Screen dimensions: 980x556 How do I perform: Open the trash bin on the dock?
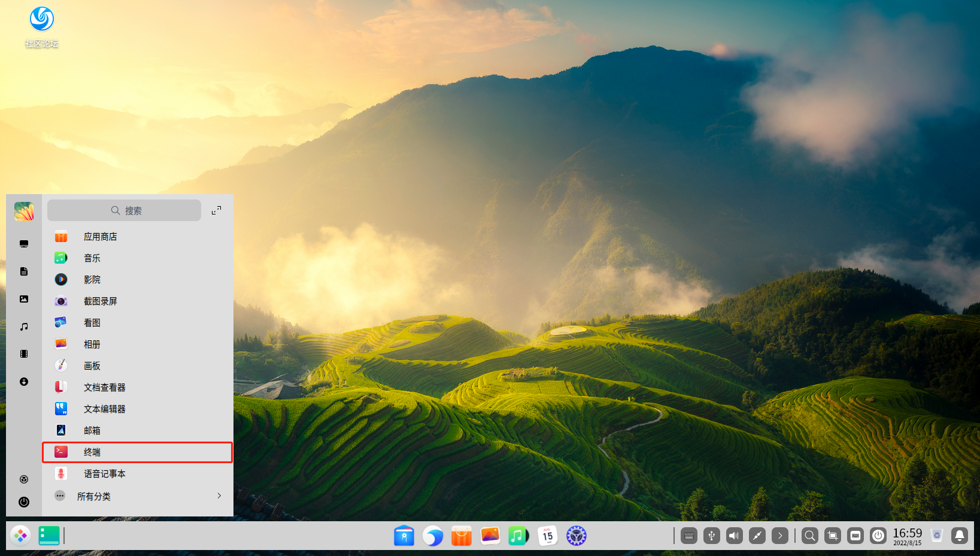(x=937, y=536)
